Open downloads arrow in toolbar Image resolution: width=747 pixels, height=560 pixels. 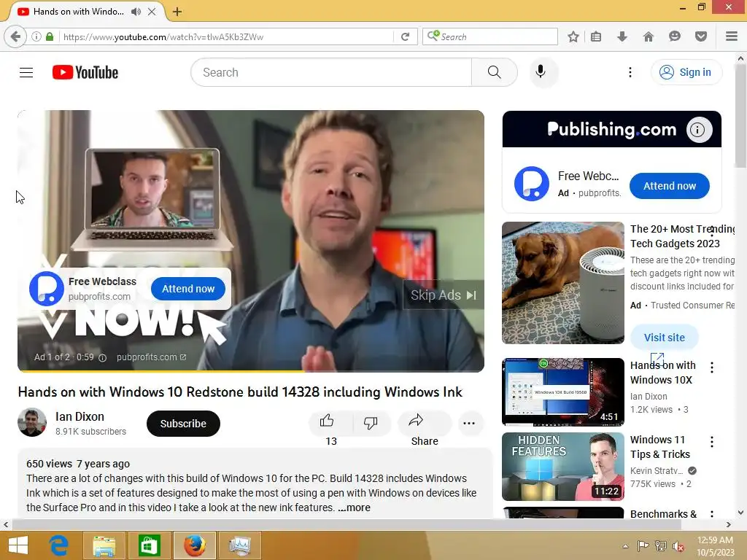point(622,36)
